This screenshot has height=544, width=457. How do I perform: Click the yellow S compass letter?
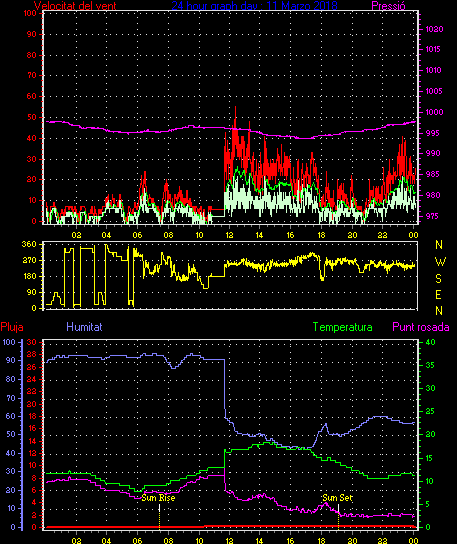pyautogui.click(x=439, y=278)
